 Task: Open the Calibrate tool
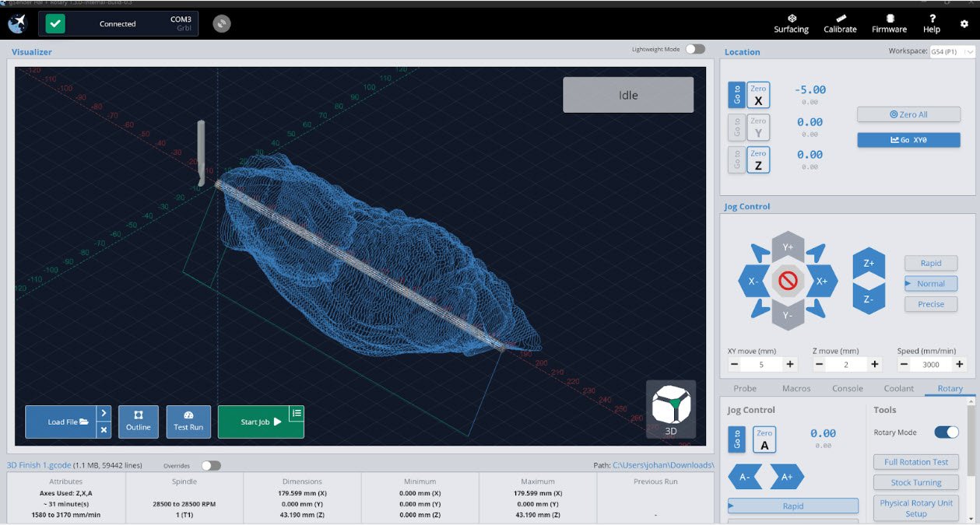tap(840, 23)
